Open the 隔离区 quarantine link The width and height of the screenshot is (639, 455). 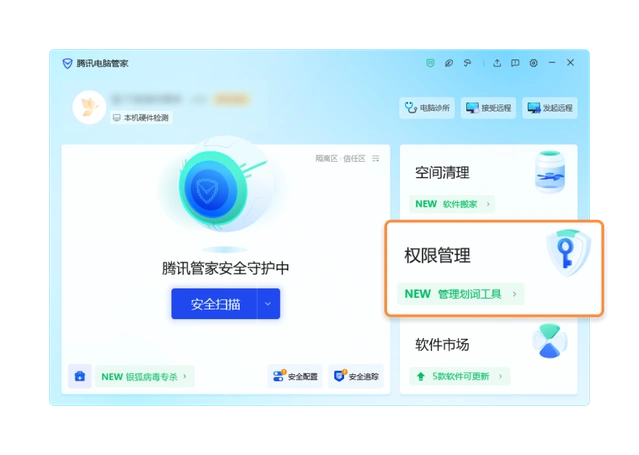coord(326,158)
